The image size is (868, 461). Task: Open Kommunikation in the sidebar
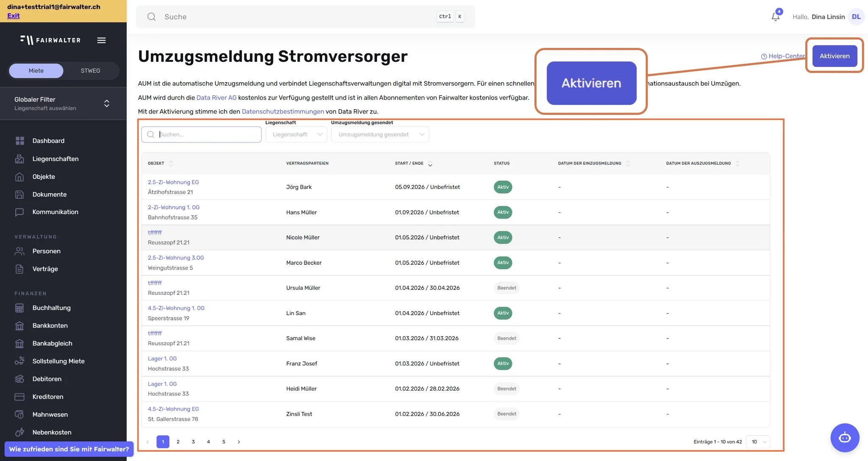pos(55,212)
